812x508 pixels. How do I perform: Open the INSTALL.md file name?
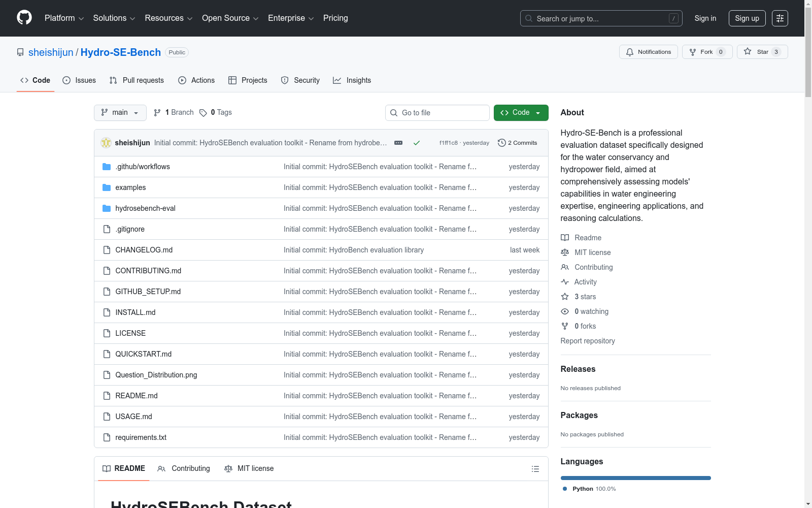(136, 312)
